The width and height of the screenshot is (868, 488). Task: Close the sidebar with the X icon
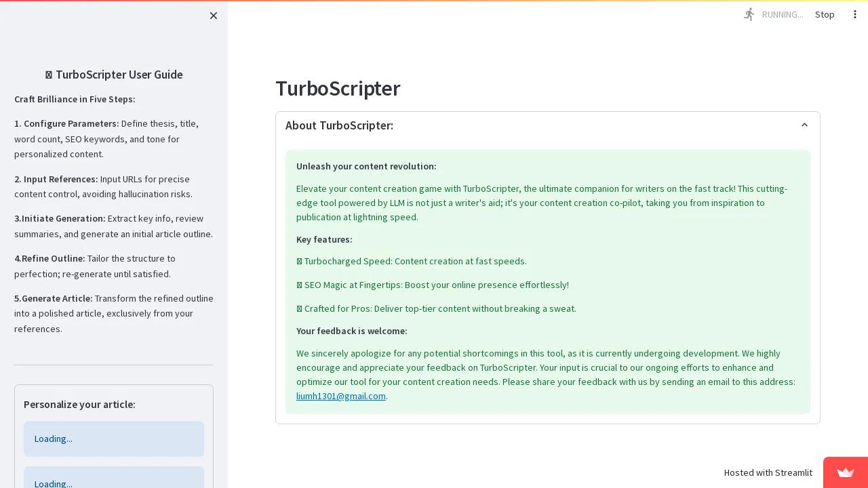(x=214, y=16)
